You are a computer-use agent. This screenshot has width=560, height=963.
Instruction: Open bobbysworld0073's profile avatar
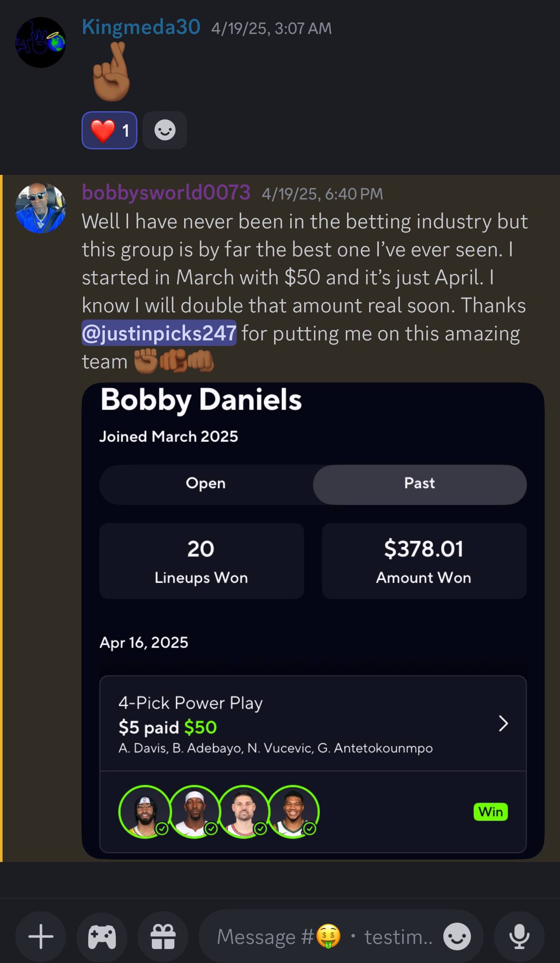(x=41, y=208)
